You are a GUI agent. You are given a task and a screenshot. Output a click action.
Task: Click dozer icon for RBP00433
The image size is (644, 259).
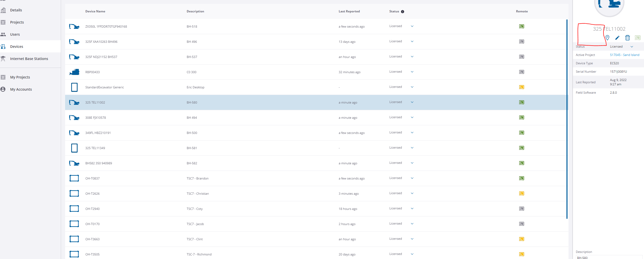[74, 72]
